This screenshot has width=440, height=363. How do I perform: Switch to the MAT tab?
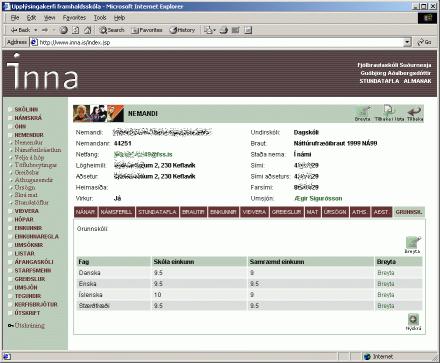click(312, 212)
